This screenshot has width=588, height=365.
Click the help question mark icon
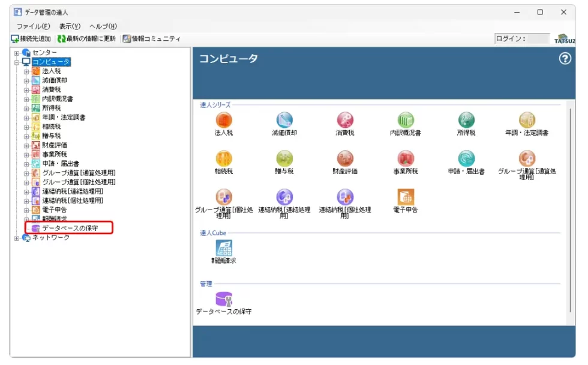(x=565, y=58)
